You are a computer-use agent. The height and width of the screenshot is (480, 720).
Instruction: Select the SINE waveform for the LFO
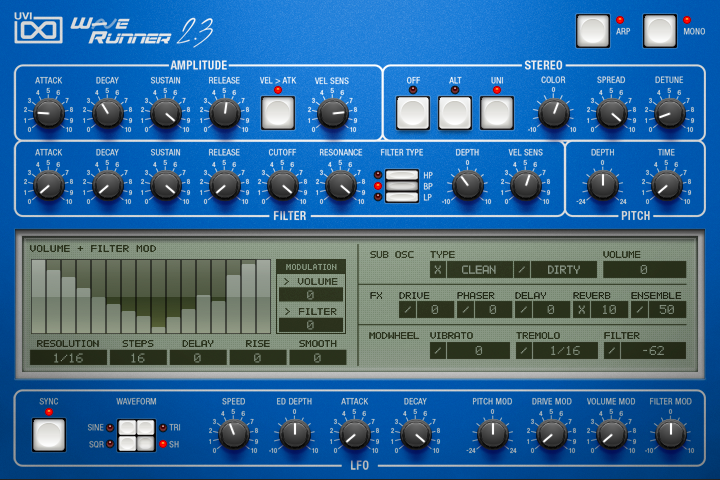(x=128, y=427)
